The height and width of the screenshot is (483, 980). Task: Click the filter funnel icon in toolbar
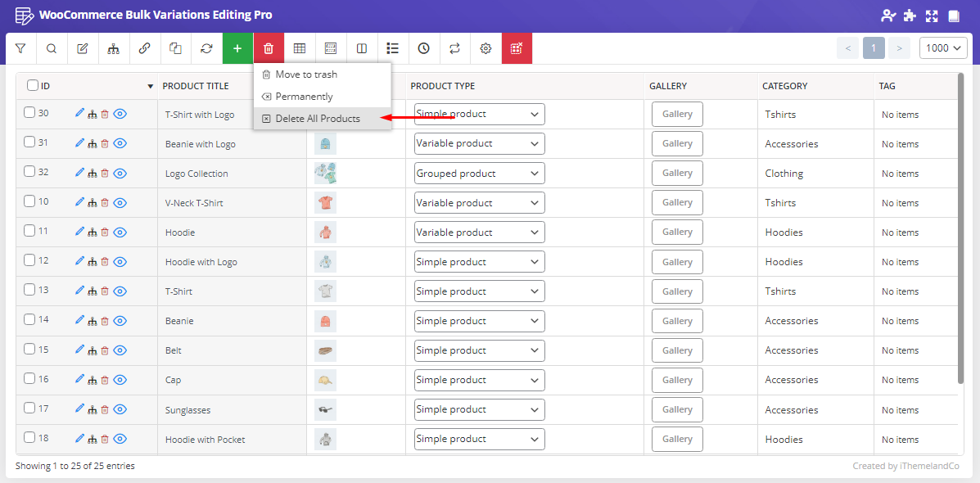click(20, 48)
